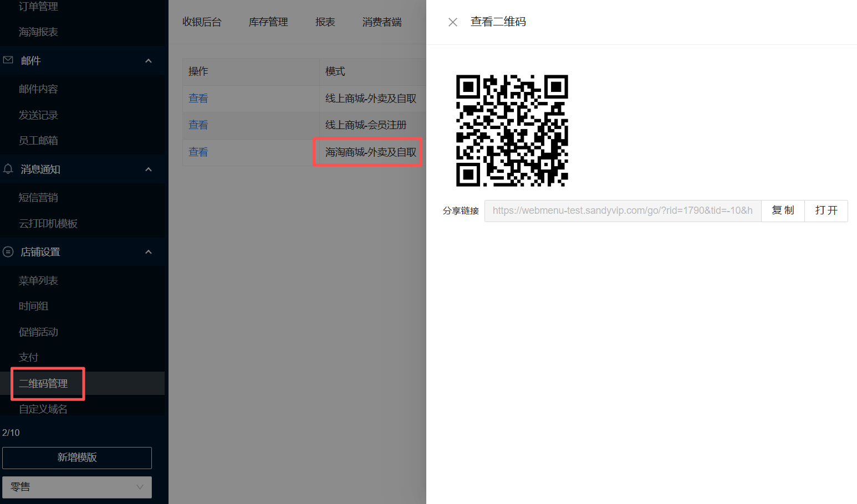This screenshot has width=857, height=504.
Task: Select 促销活动 in the sidebar
Action: (x=38, y=332)
